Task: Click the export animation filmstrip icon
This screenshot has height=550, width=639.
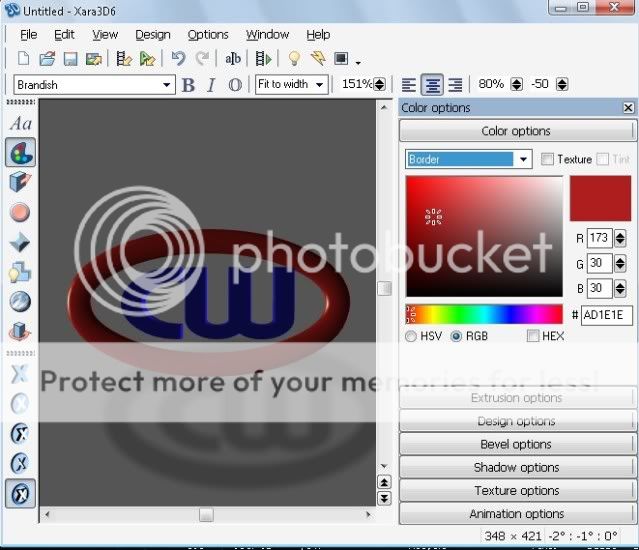Action: (123, 59)
